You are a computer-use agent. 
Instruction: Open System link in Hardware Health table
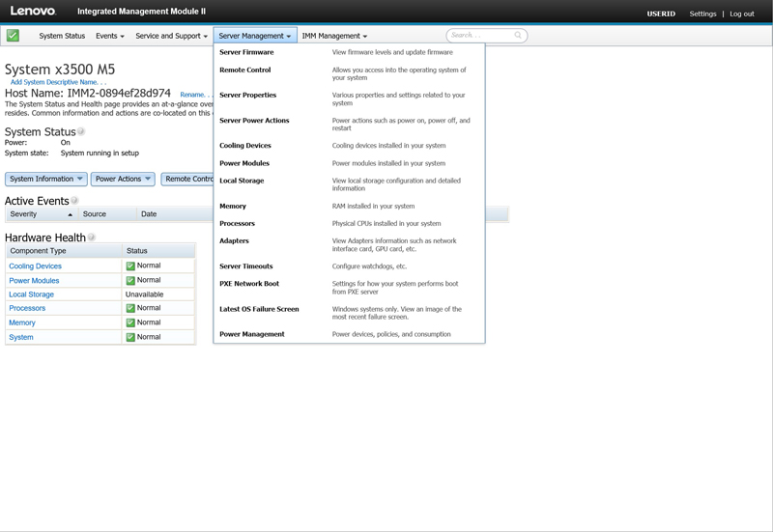pyautogui.click(x=21, y=337)
